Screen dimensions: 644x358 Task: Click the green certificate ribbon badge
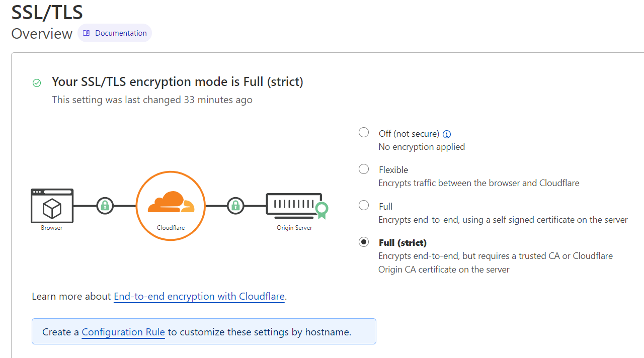pyautogui.click(x=322, y=209)
